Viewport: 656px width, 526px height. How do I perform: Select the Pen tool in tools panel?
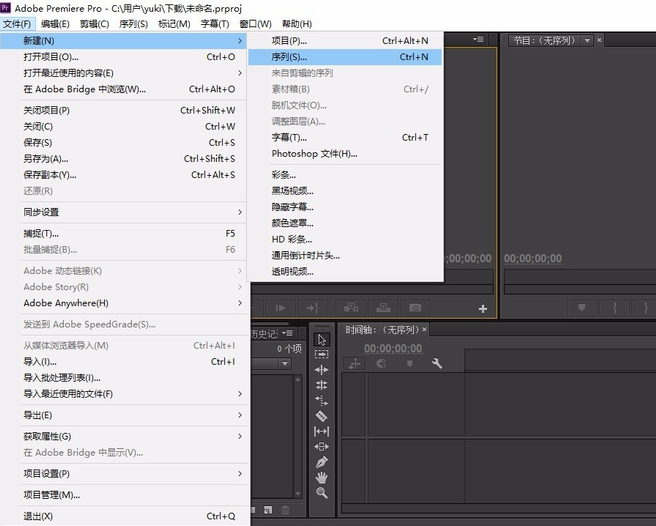321,462
